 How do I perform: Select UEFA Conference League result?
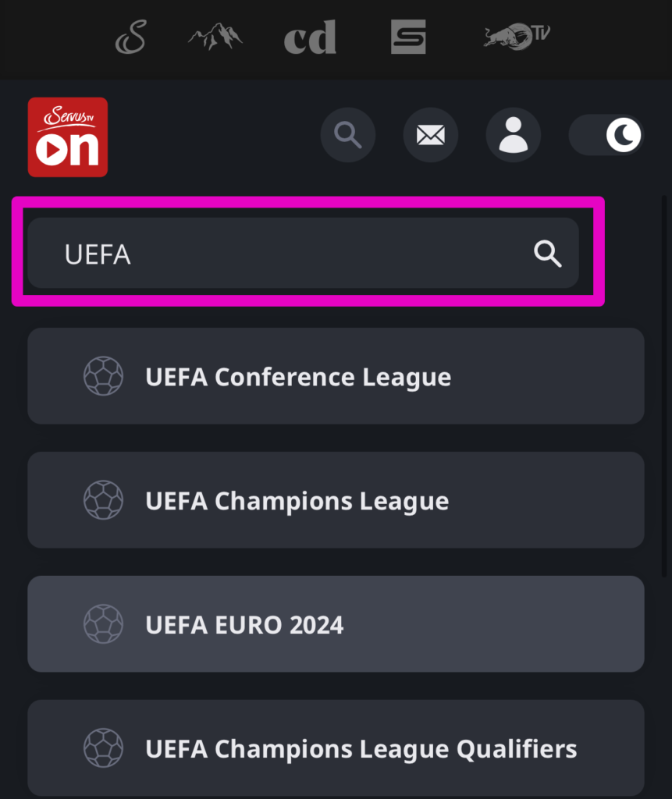(x=336, y=377)
